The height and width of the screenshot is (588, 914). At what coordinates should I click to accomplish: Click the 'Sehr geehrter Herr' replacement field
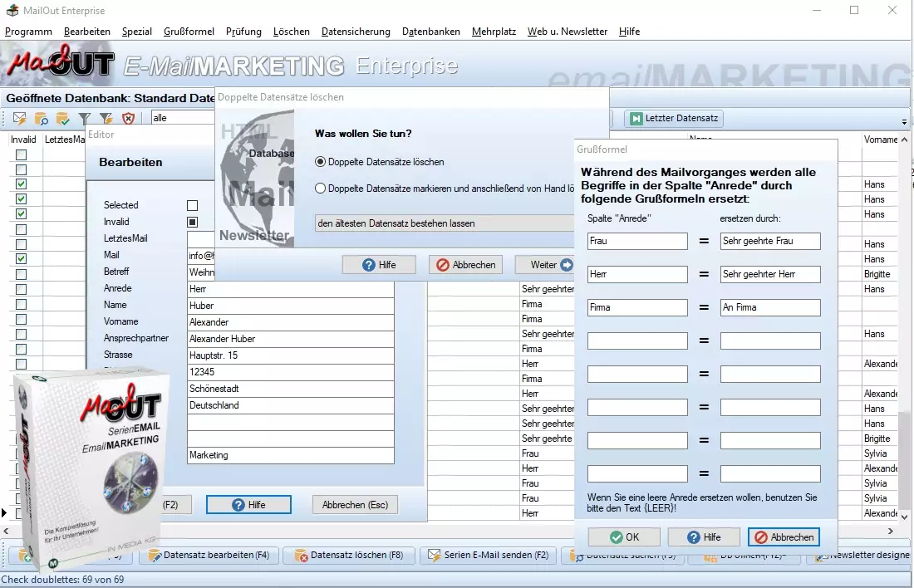[x=770, y=274]
